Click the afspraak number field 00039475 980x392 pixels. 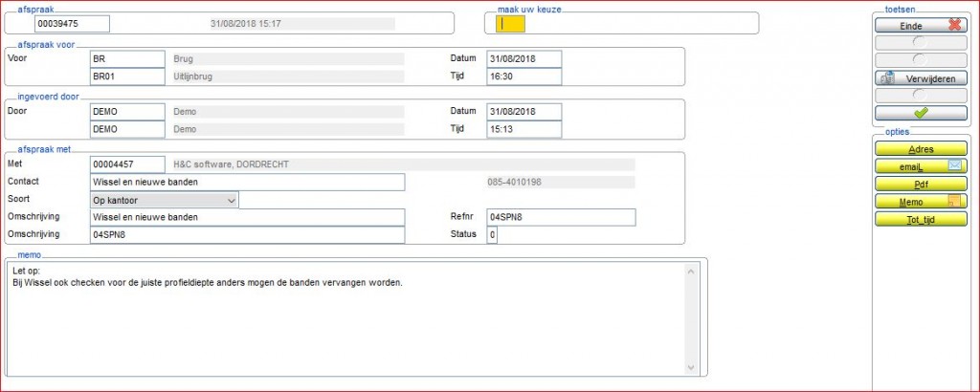tap(72, 24)
